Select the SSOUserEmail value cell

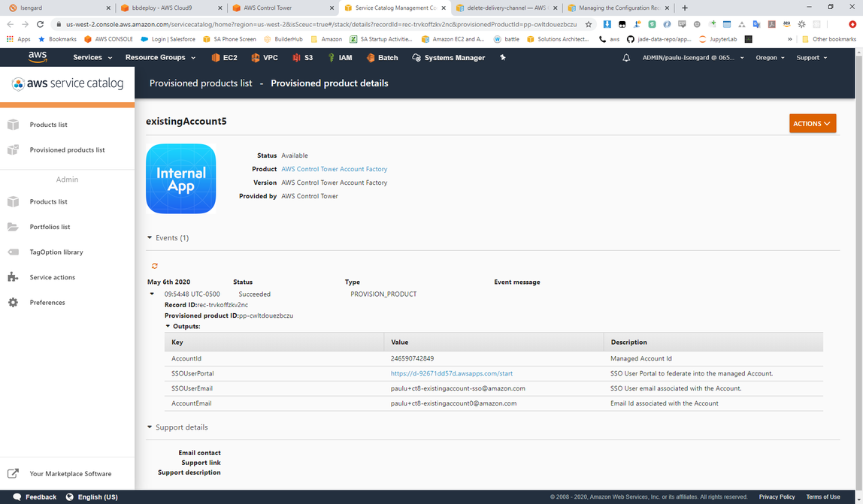pos(458,388)
